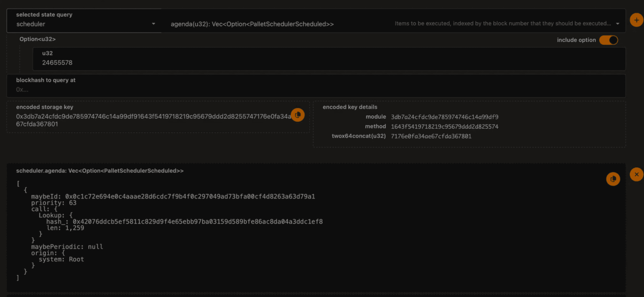Select the module hash value
Image resolution: width=644 pixels, height=297 pixels.
tap(444, 117)
